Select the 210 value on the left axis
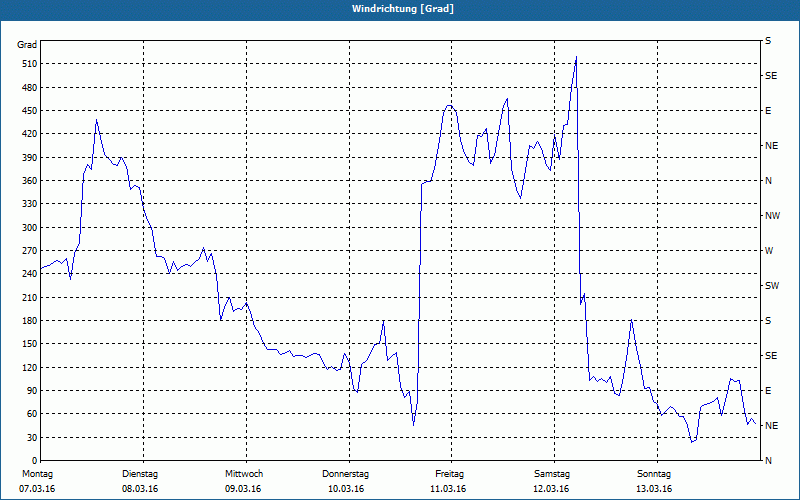 click(30, 297)
